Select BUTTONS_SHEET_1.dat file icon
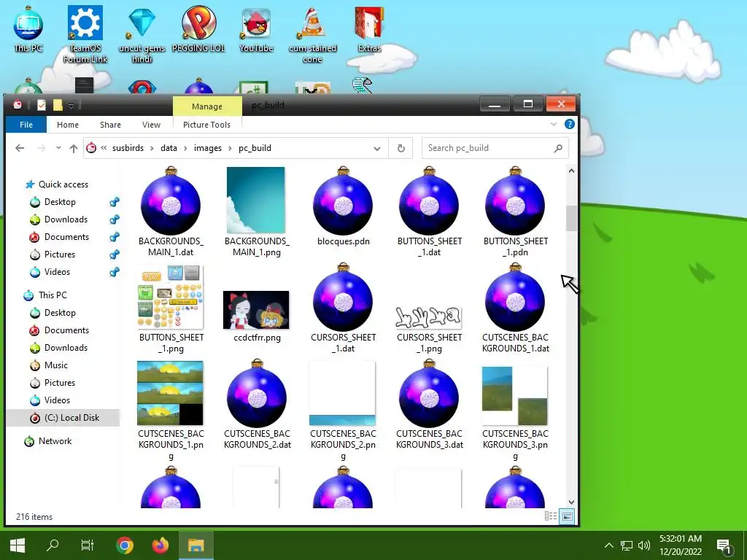The width and height of the screenshot is (747, 560). (429, 201)
